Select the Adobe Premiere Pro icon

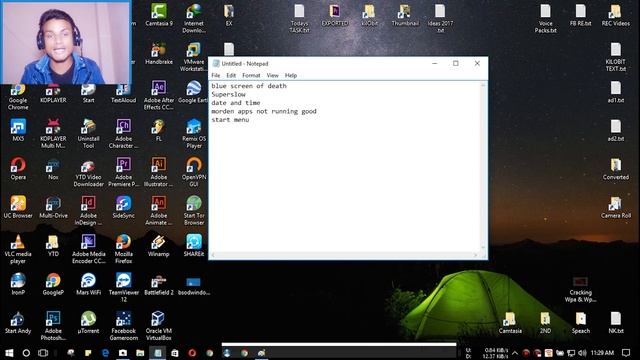124,172
